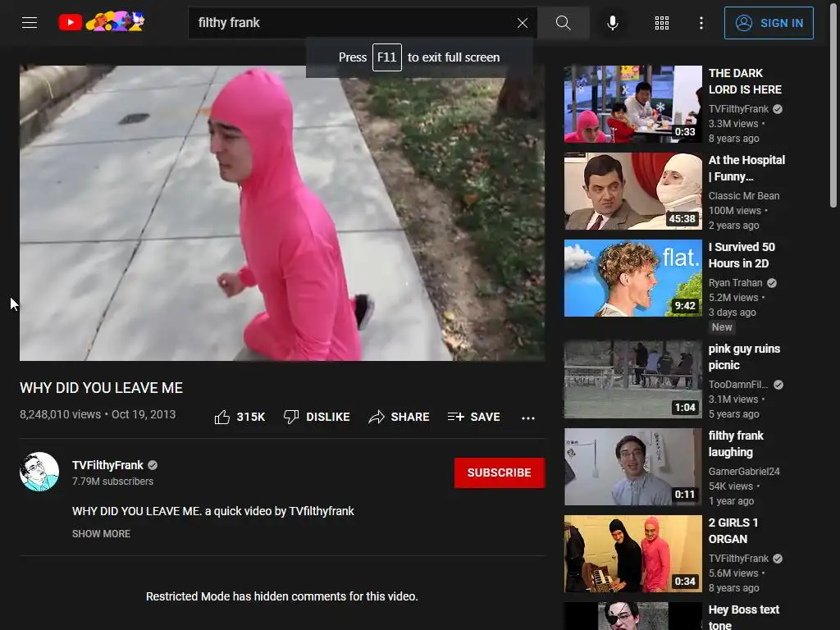840x630 pixels.
Task: Clear the search box with X
Action: (523, 22)
